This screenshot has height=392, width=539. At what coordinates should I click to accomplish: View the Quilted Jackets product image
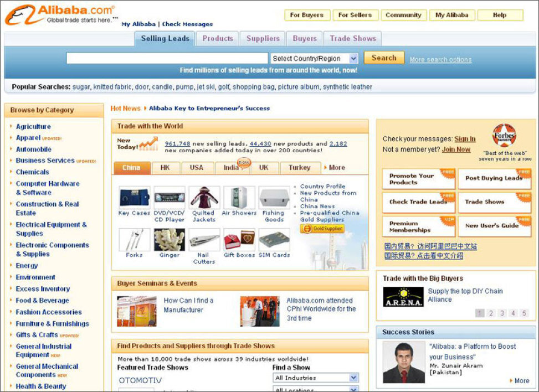coord(204,198)
